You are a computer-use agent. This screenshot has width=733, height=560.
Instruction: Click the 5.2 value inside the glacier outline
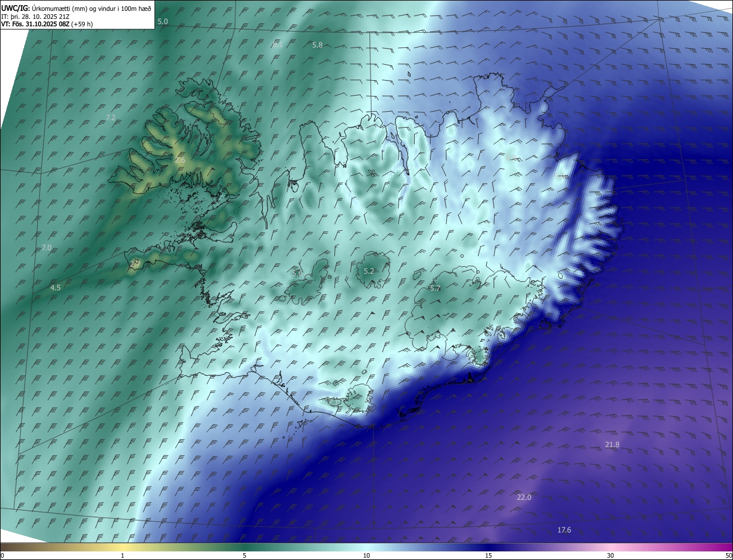(x=369, y=271)
